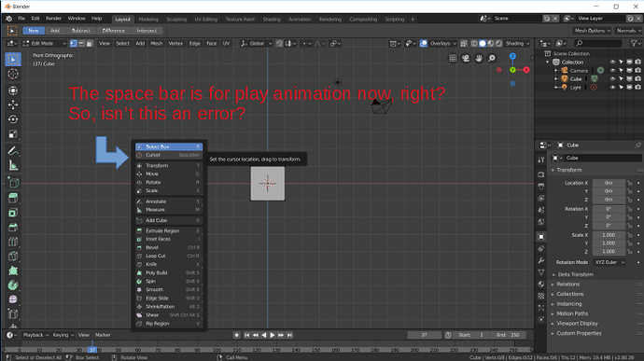This screenshot has width=644, height=361.
Task: Select the Rotate tool in left toolbar
Action: [x=13, y=119]
